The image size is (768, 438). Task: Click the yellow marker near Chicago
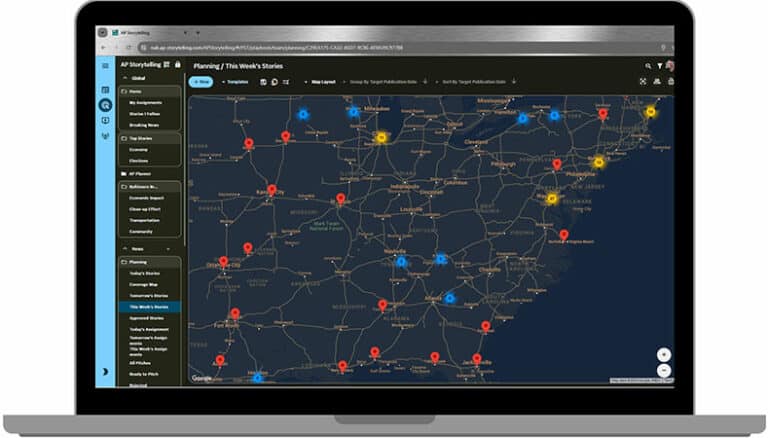coord(381,138)
